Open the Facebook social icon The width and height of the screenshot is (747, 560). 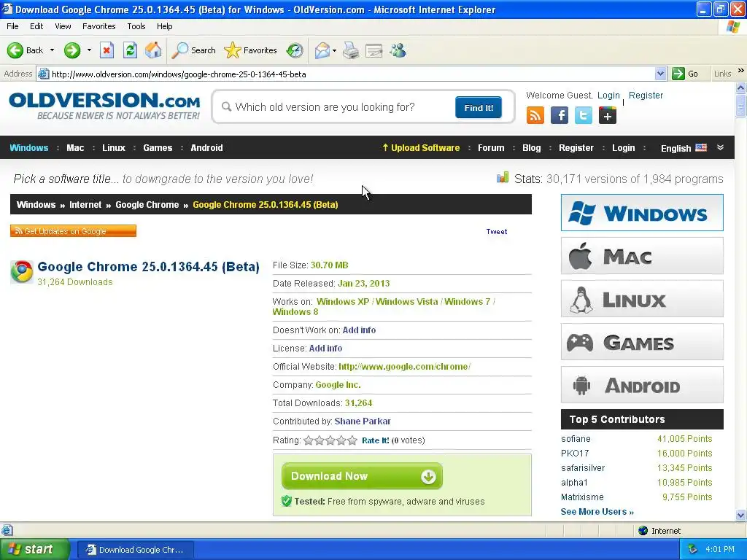pyautogui.click(x=560, y=115)
